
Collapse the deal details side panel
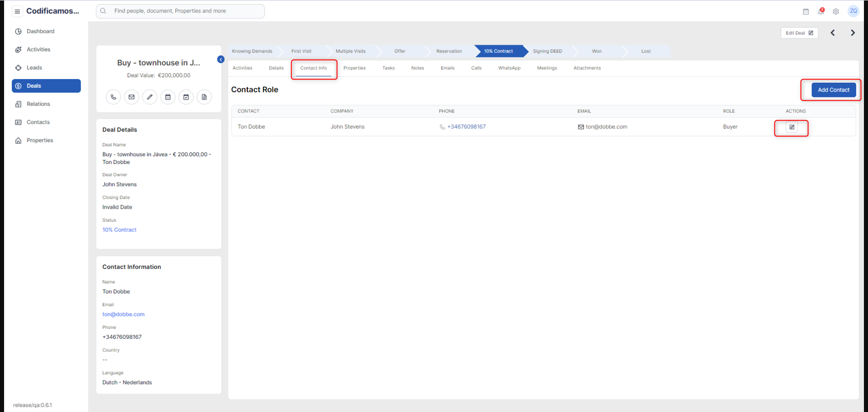[221, 60]
